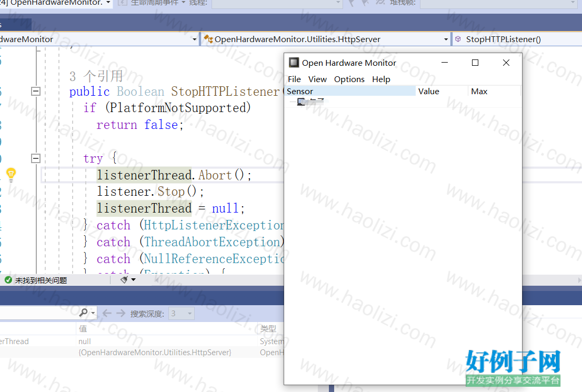The image size is (582, 392).
Task: Click the horizontal scrollbar left arrow in editor
Action: click(x=157, y=280)
